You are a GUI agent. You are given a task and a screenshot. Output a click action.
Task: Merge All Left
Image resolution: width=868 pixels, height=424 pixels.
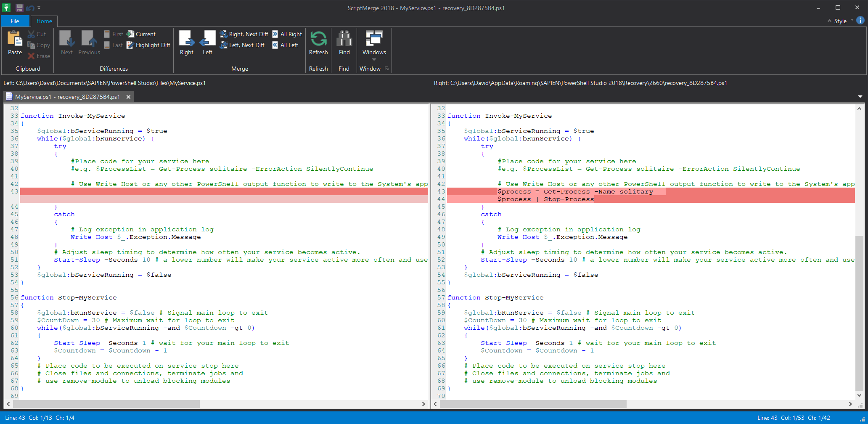[285, 45]
